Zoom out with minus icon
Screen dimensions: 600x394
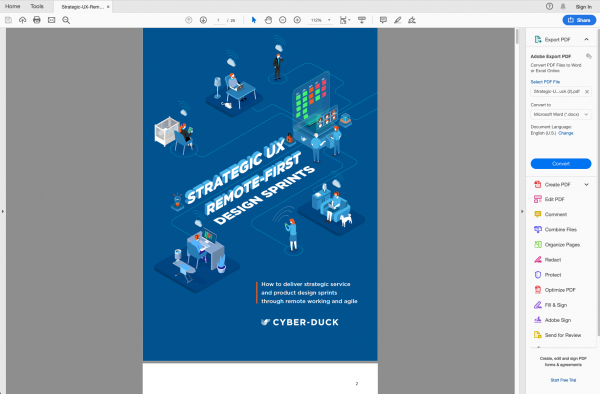pos(282,20)
